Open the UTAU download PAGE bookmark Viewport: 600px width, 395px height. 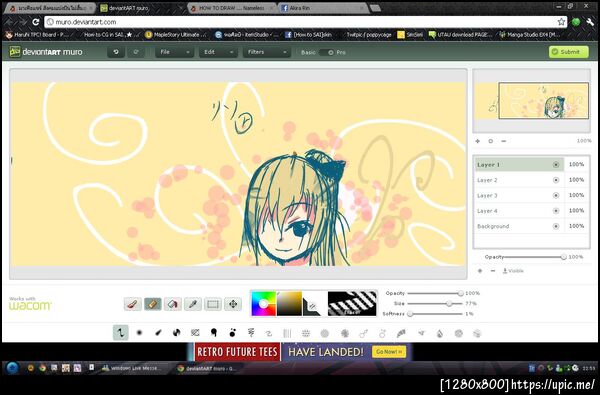[460, 35]
